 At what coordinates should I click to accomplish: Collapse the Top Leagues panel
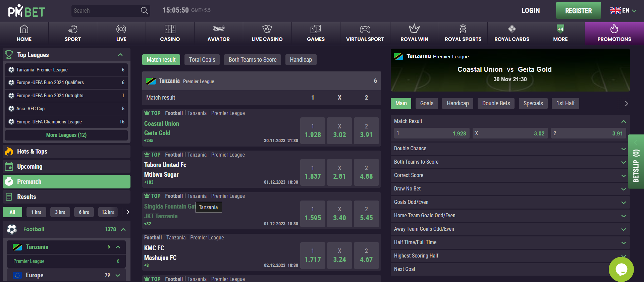(x=120, y=55)
